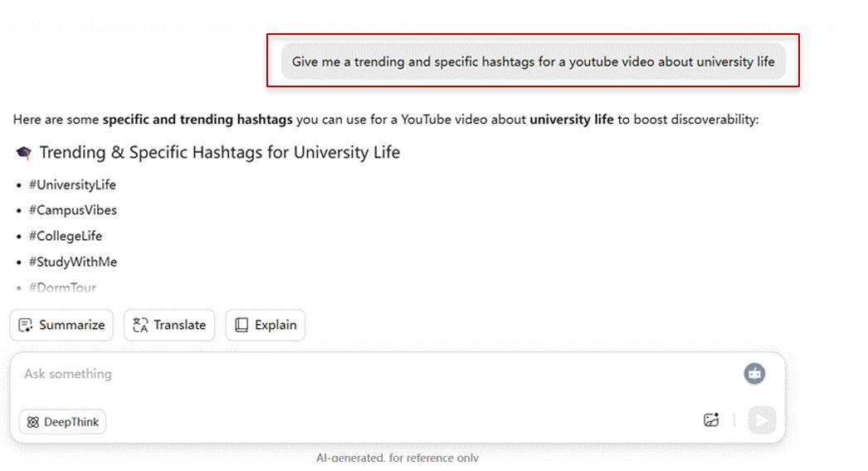
Task: Click the robot assistant icon in input box
Action: [754, 374]
